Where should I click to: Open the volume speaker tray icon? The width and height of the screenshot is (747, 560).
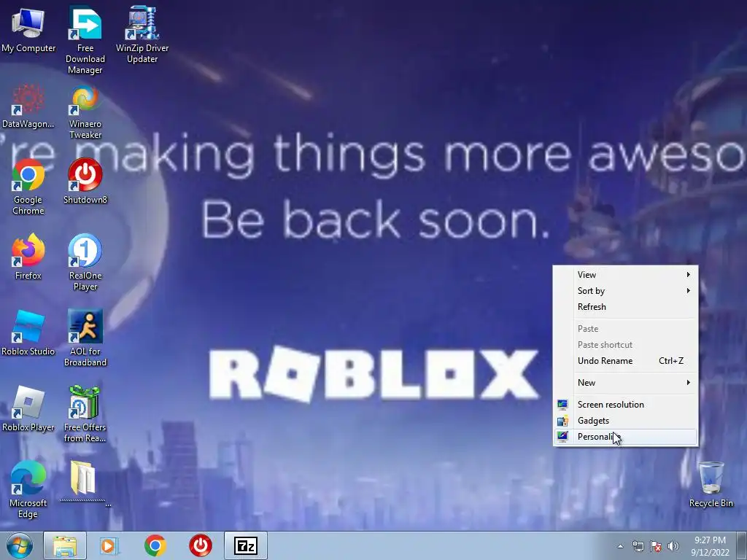pos(673,546)
